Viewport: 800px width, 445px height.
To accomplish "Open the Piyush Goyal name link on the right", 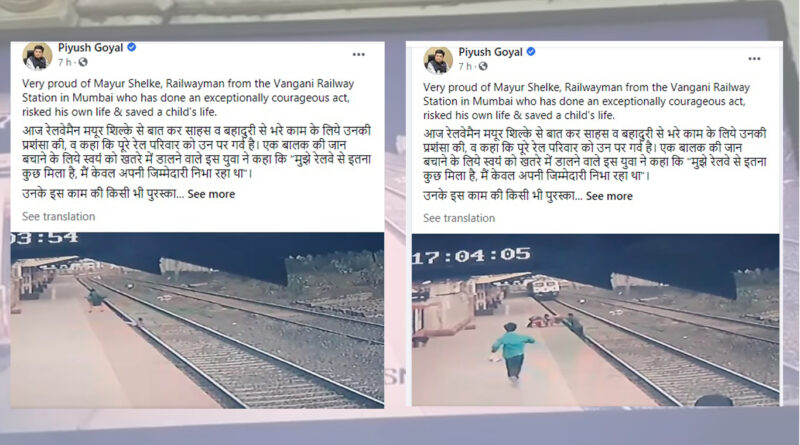I will (490, 52).
